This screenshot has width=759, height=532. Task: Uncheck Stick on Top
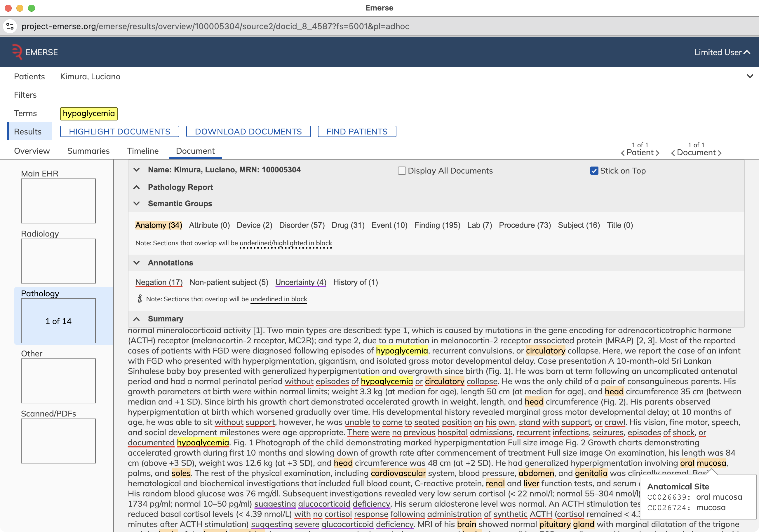[594, 171]
